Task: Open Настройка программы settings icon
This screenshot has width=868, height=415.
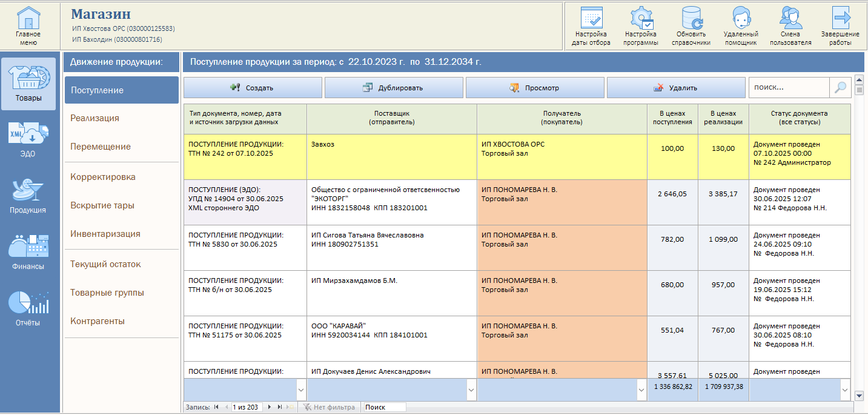Action: point(641,18)
